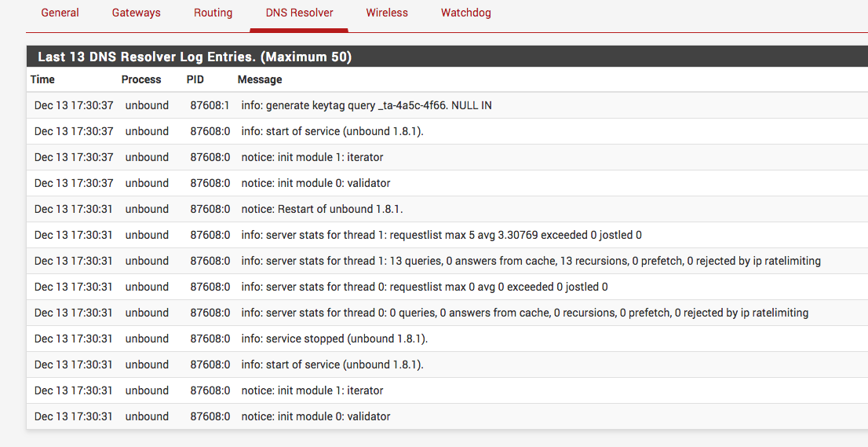Click the Process column header
The image size is (868, 447).
[141, 79]
